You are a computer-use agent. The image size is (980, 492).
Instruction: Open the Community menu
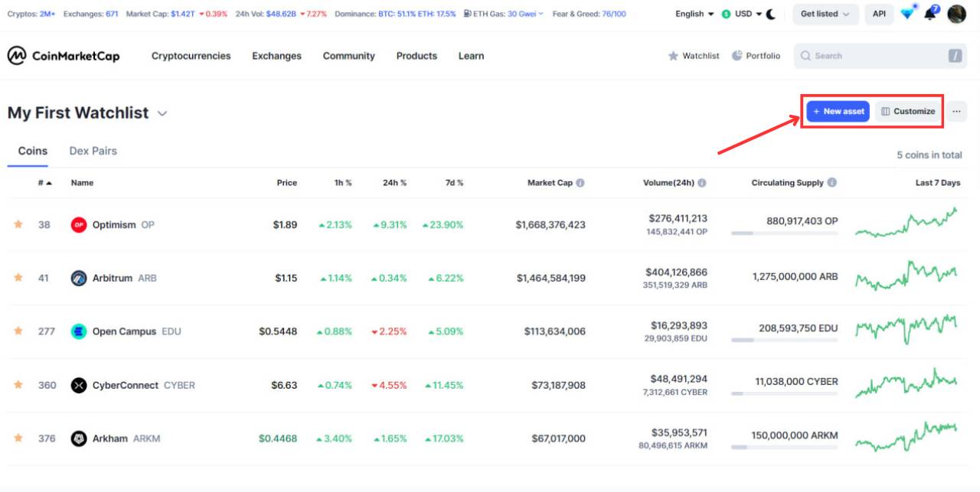click(x=348, y=56)
